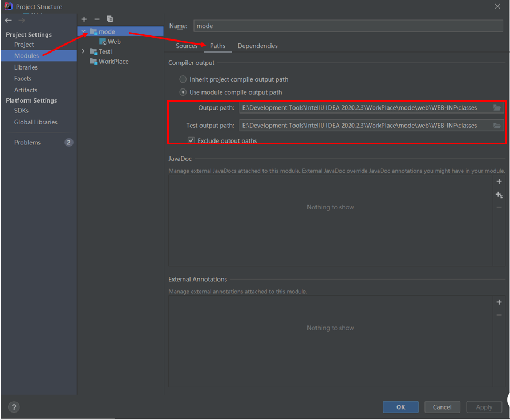This screenshot has height=420, width=510.
Task: Open Artifacts settings section
Action: pos(25,90)
